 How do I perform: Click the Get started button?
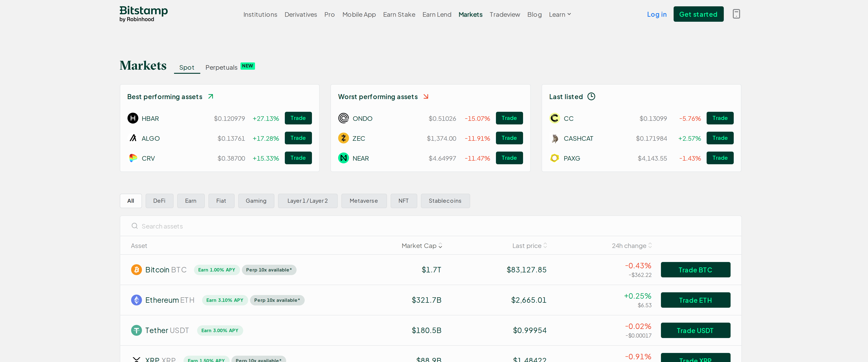(698, 14)
